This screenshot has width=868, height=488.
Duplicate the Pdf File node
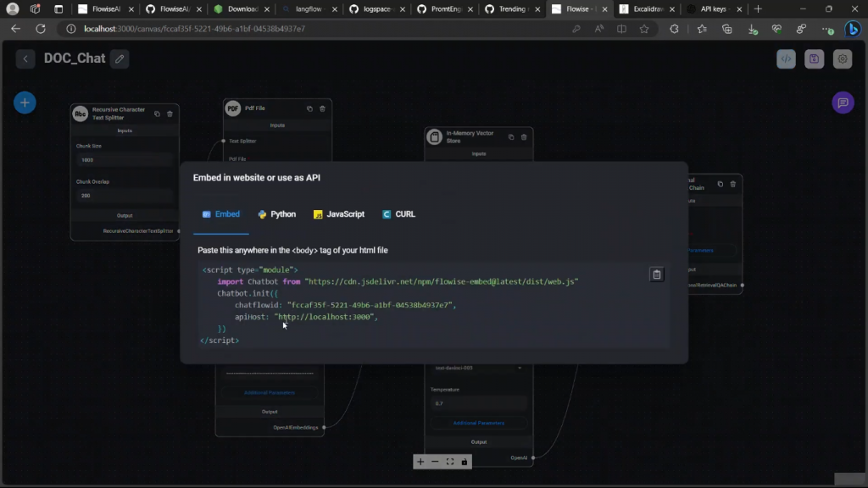point(309,108)
